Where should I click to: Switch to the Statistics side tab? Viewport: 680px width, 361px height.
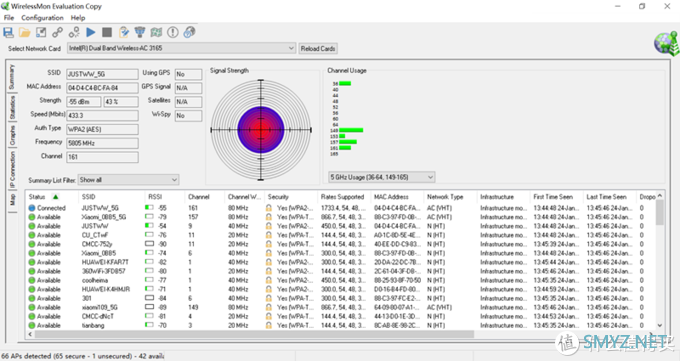[x=12, y=108]
